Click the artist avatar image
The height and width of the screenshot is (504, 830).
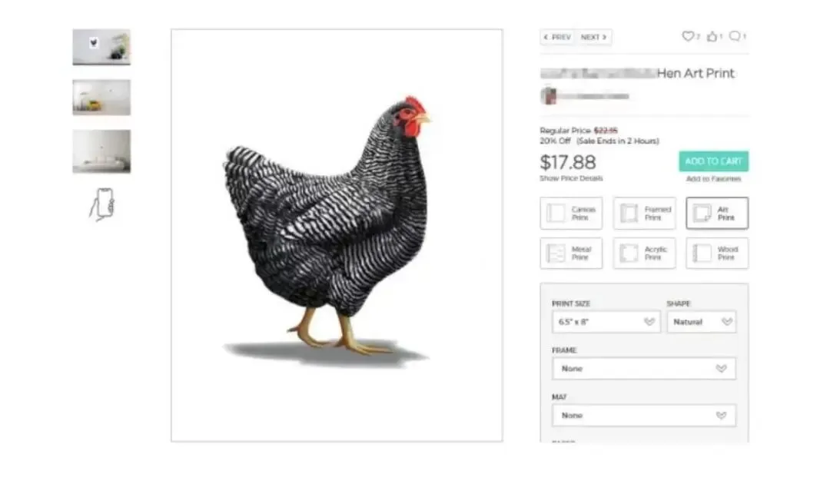click(549, 96)
